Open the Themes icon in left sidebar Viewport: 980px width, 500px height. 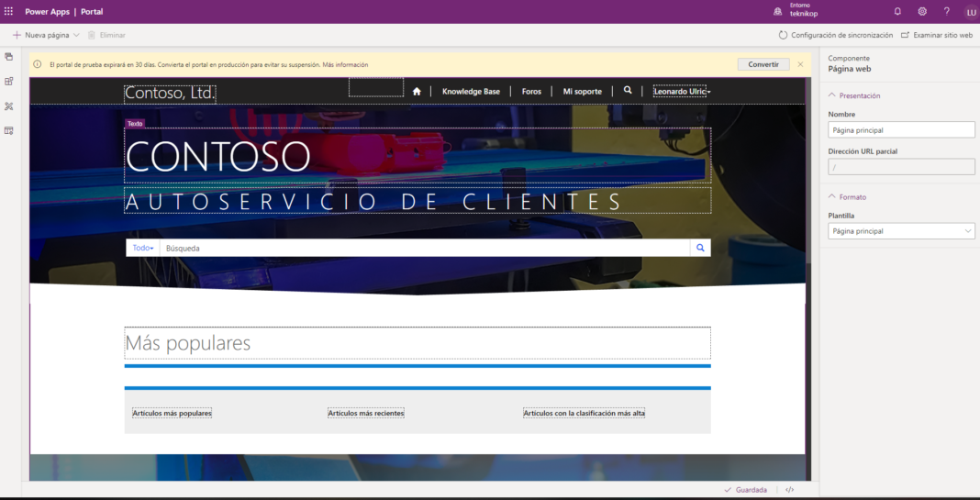(9, 106)
